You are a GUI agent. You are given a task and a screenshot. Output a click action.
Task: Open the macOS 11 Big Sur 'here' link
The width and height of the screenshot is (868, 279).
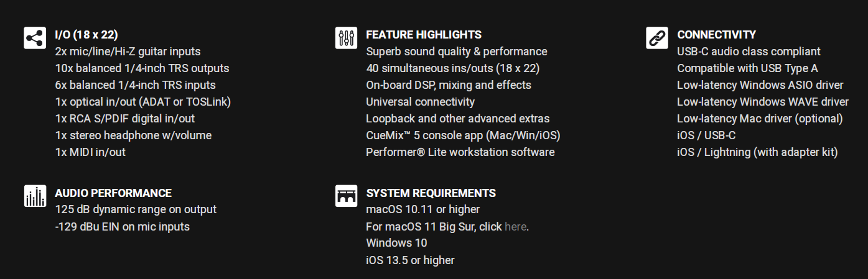515,227
